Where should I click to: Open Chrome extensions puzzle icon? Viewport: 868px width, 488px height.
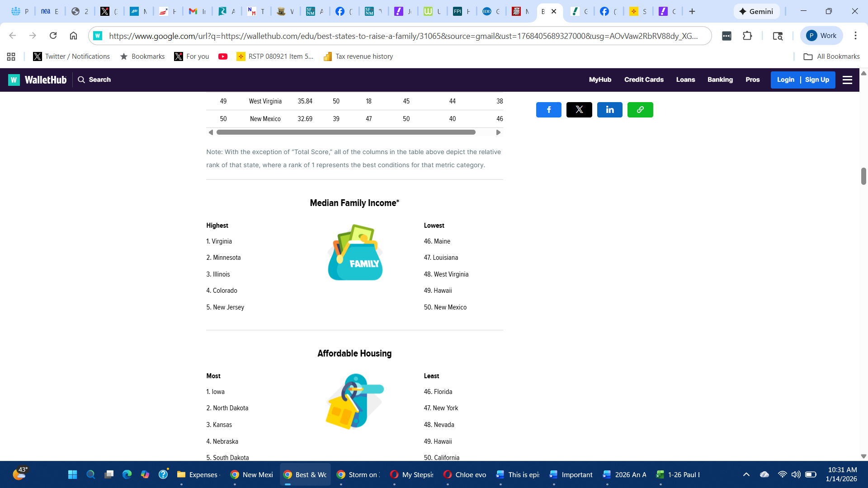[747, 36]
